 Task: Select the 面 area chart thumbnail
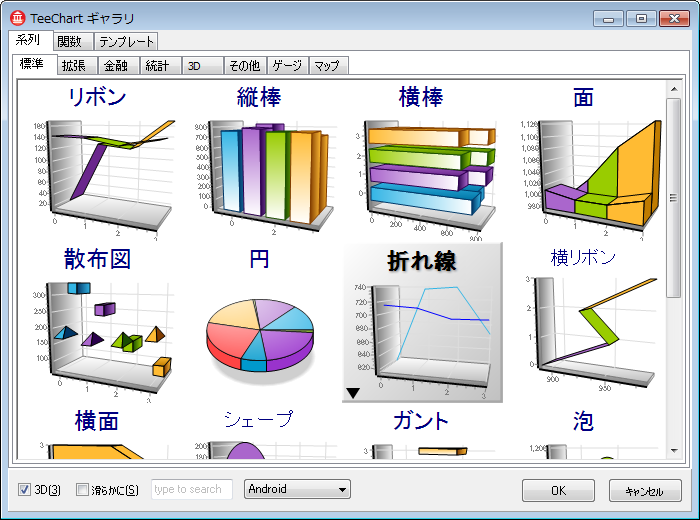[x=583, y=161]
